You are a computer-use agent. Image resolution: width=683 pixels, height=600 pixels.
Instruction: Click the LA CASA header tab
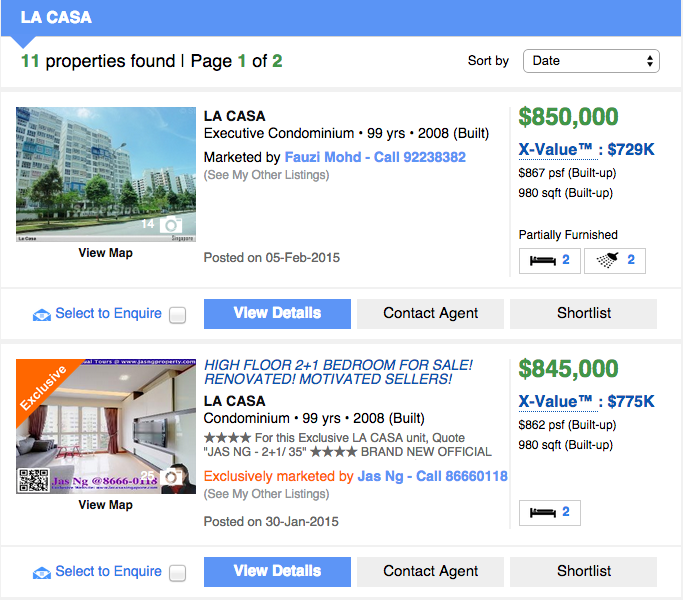point(56,17)
